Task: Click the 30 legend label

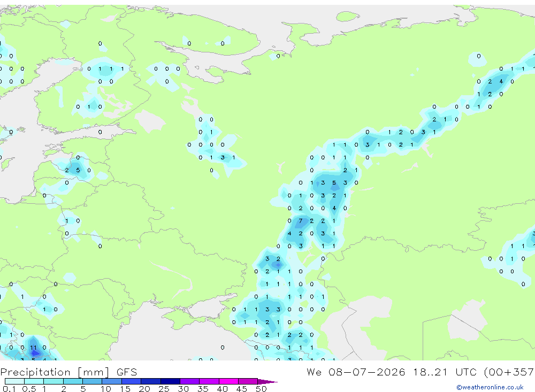Action: tap(183, 389)
